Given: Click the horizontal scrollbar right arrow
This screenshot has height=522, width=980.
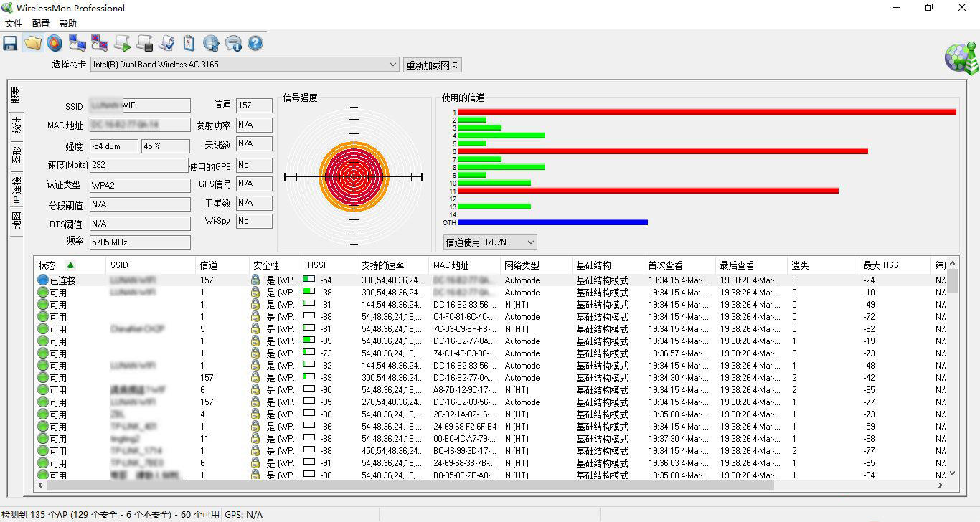Looking at the screenshot, I should 941,485.
